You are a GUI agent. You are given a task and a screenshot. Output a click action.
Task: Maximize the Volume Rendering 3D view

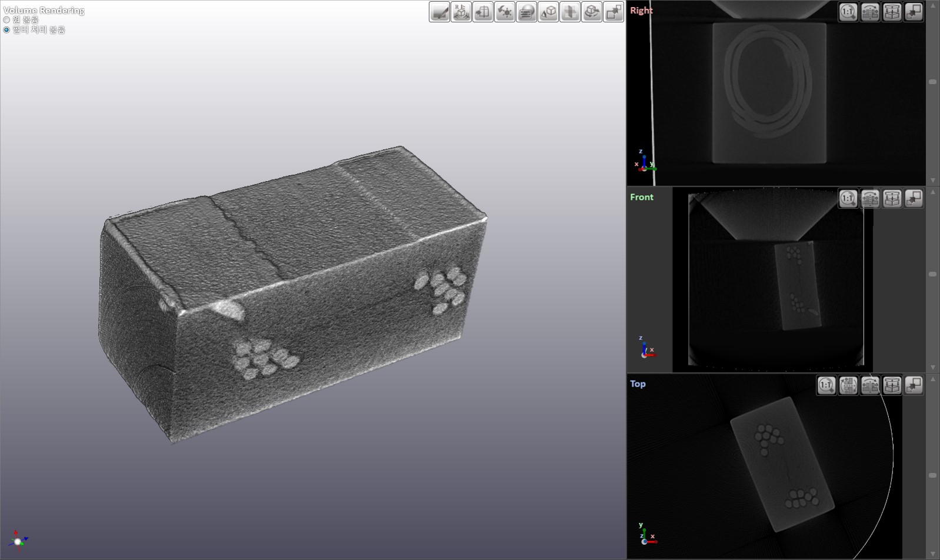pyautogui.click(x=614, y=12)
